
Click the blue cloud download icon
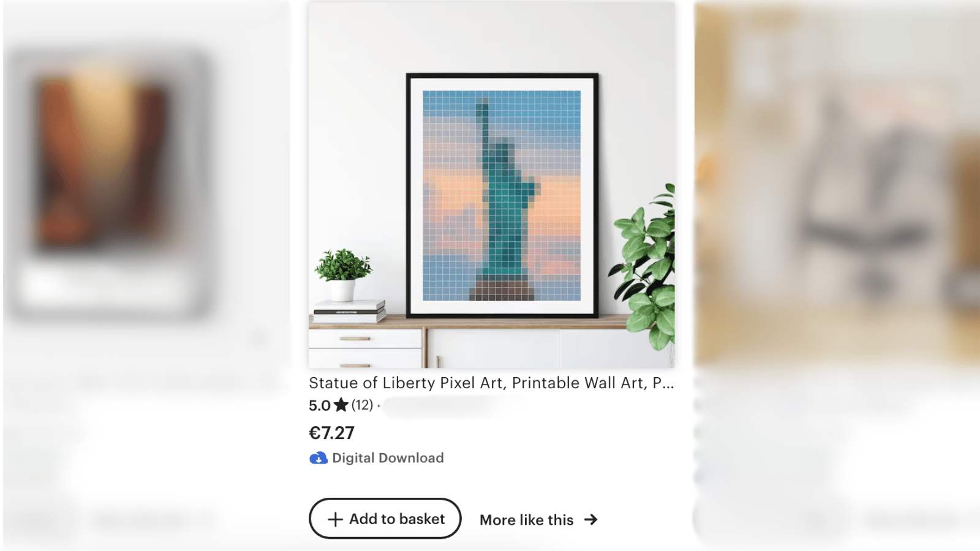pyautogui.click(x=318, y=458)
